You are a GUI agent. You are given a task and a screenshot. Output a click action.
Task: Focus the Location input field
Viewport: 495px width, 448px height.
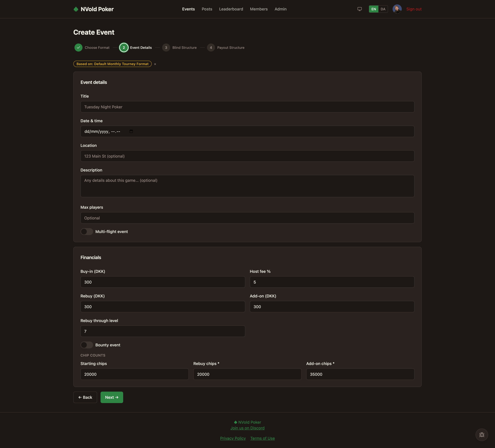(247, 156)
